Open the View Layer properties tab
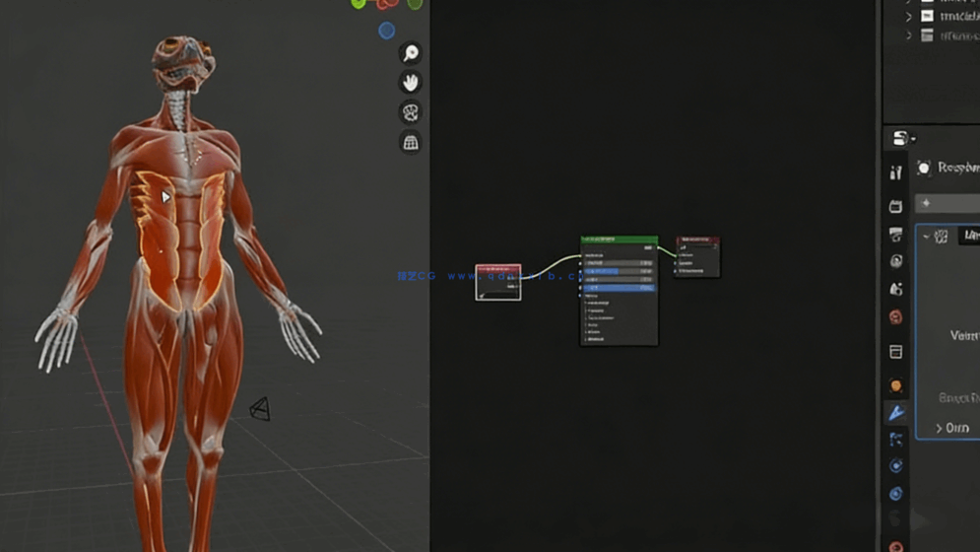 coord(895,261)
